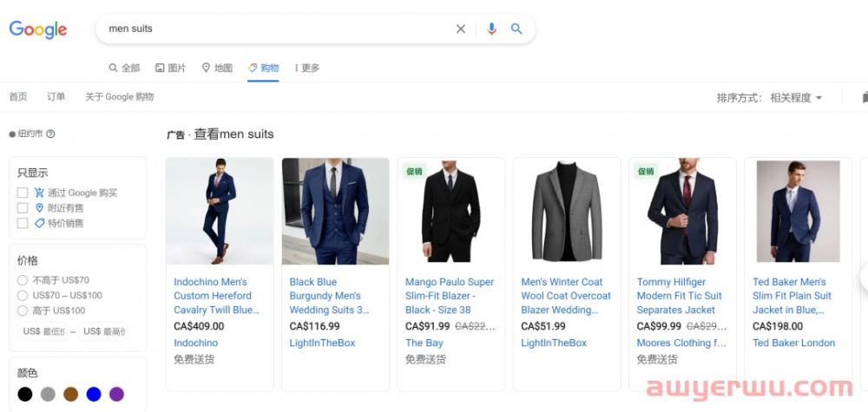Open Indochino Men's Custom Hereford link
Image resolution: width=868 pixels, height=412 pixels.
coord(216,296)
